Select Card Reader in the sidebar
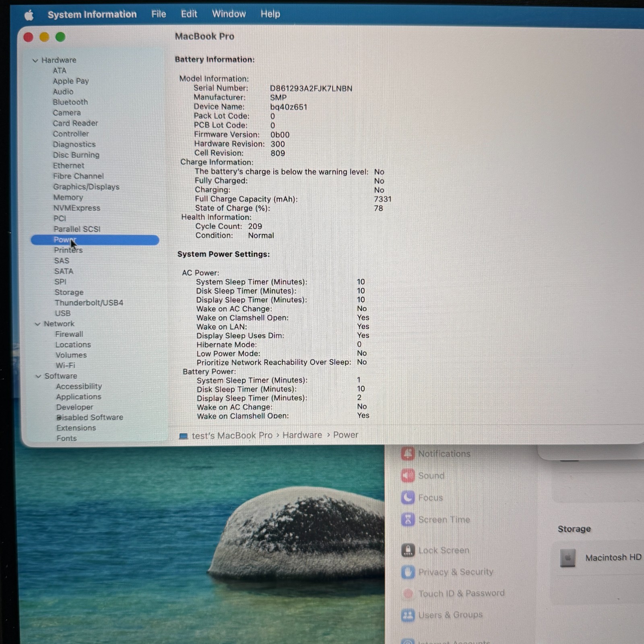The height and width of the screenshot is (644, 644). [x=76, y=123]
